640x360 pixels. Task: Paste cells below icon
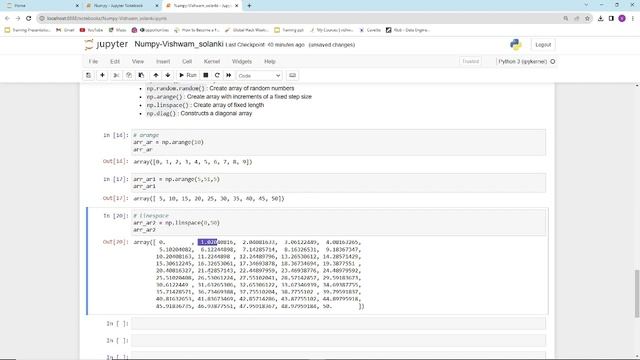[141, 76]
